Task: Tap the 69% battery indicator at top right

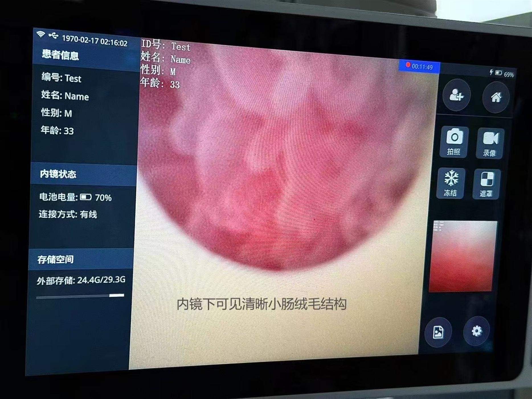Action: tap(502, 74)
